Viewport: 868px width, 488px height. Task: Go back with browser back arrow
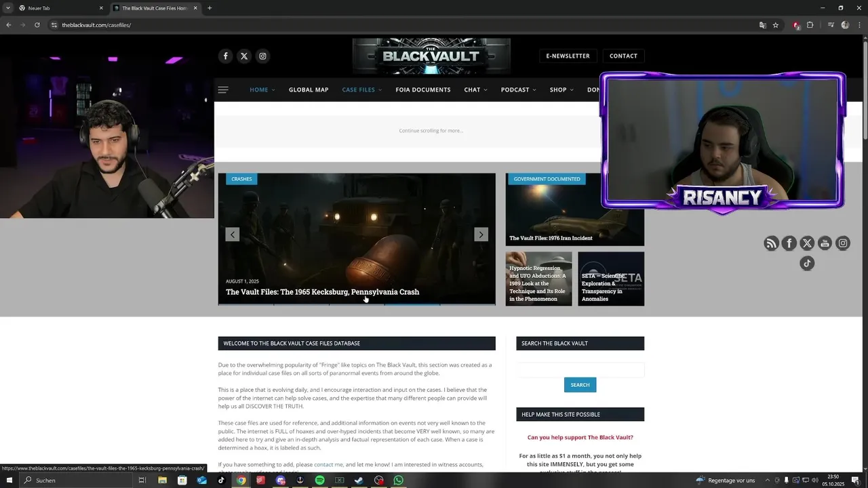pos(9,25)
